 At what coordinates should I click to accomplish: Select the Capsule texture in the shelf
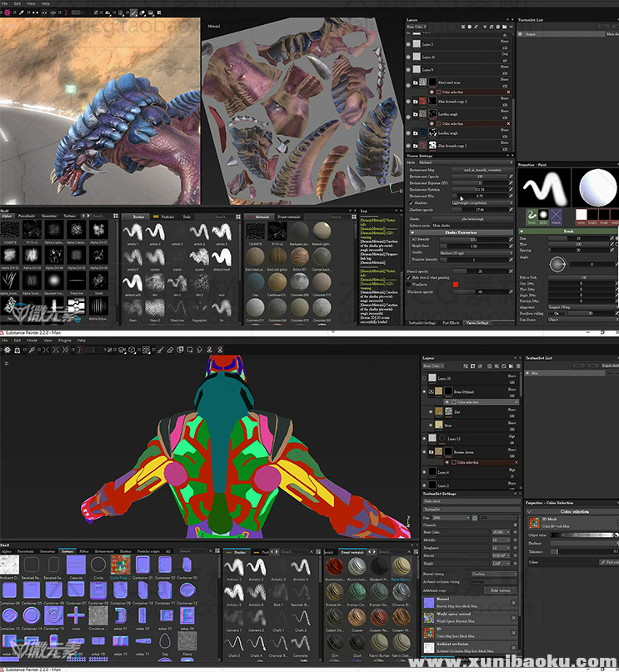click(76, 566)
